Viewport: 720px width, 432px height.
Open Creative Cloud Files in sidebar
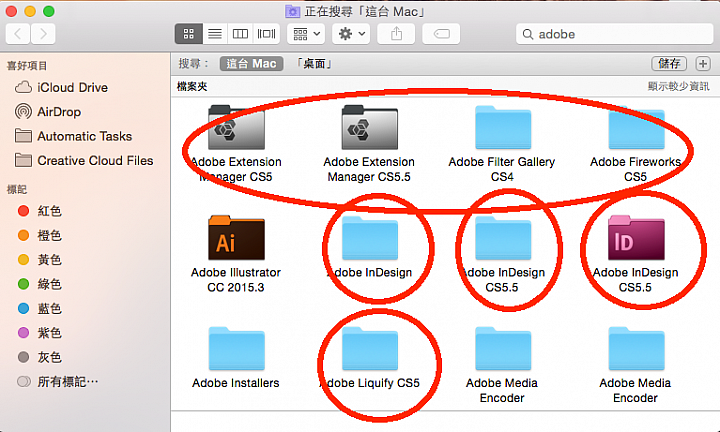pos(84,160)
